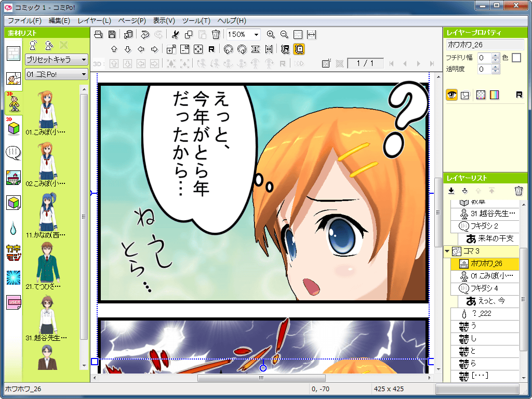
Task: Open the ファイル(F) menu
Action: point(24,21)
